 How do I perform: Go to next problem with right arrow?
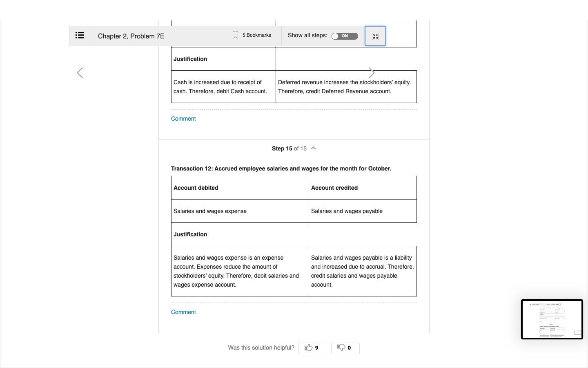click(x=372, y=73)
